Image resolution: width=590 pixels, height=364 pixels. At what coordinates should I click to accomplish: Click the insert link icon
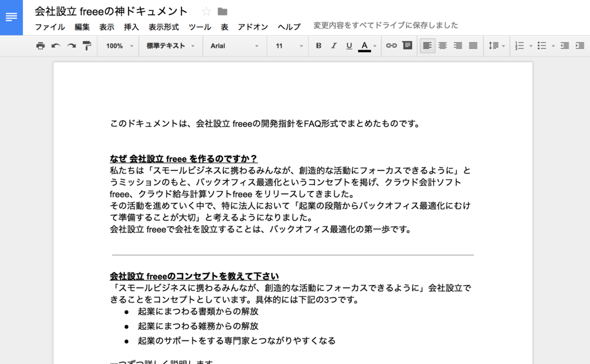[x=391, y=46]
